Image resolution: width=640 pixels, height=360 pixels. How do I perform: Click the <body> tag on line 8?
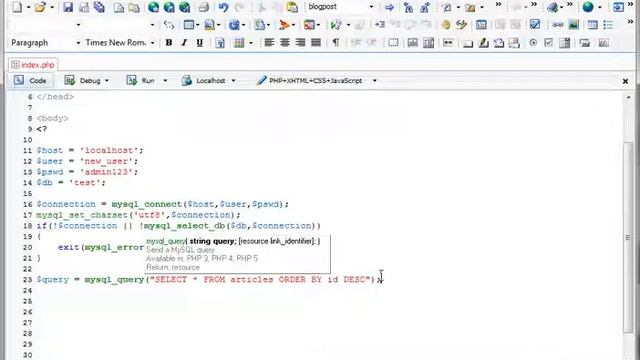(x=52, y=118)
